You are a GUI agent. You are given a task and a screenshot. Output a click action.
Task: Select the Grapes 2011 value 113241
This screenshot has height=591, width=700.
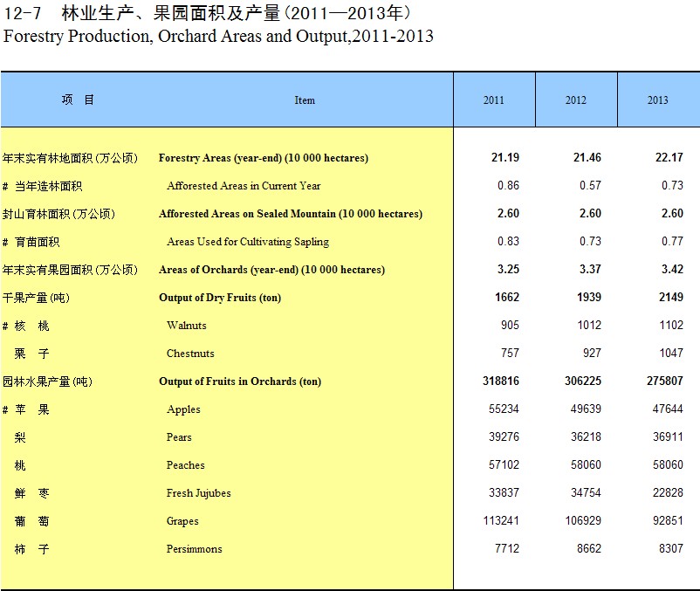click(500, 521)
